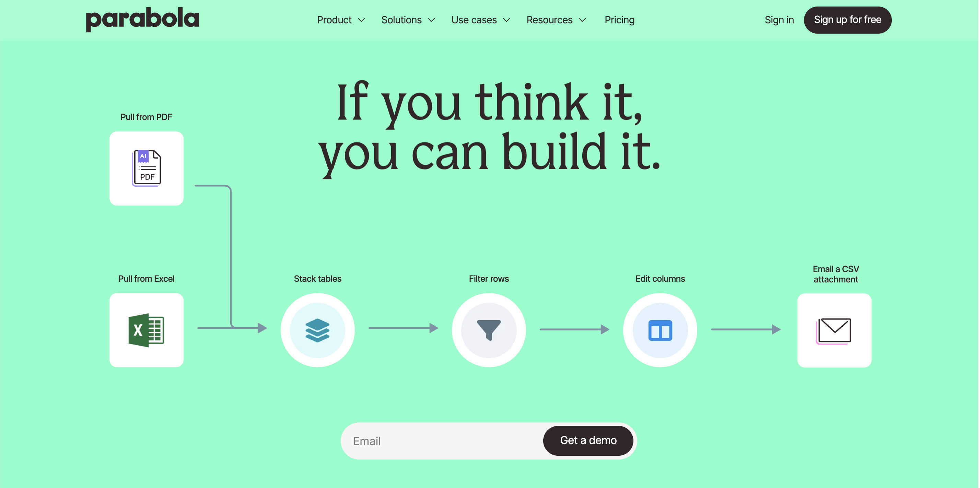
Task: Toggle the filter rows workflow node
Action: [x=489, y=330]
